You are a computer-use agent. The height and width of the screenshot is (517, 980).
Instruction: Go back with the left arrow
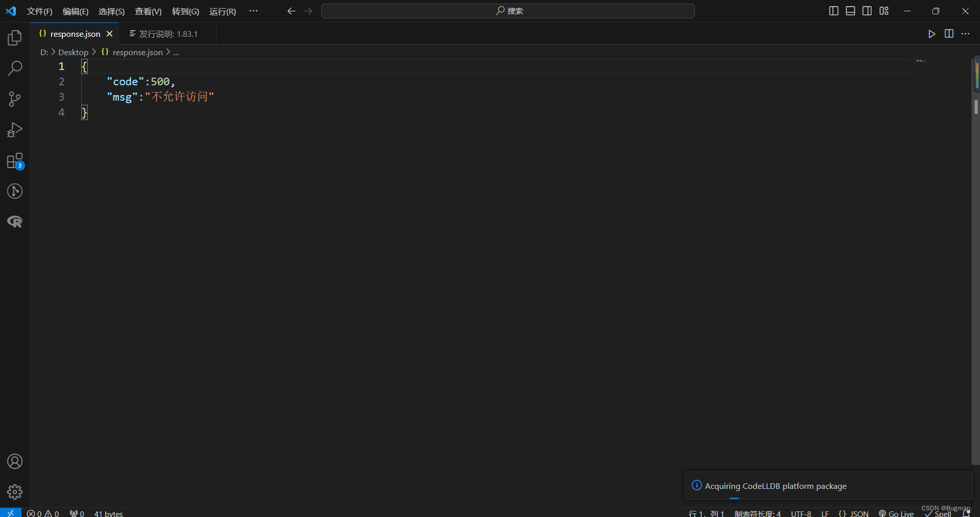point(291,11)
